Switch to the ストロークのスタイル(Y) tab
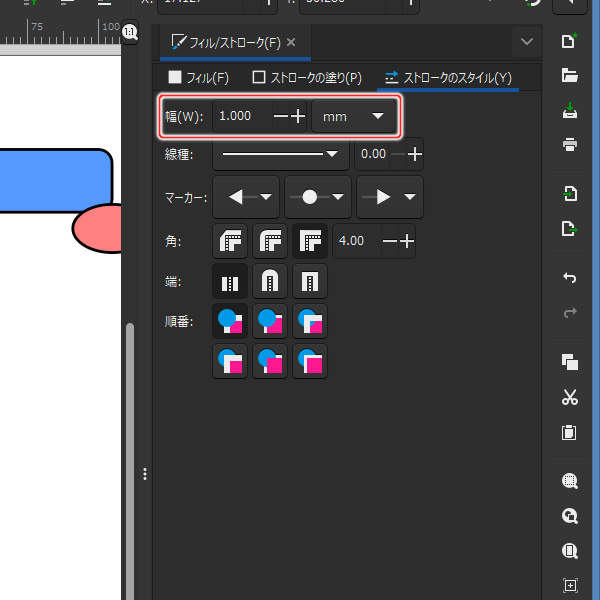 (448, 78)
